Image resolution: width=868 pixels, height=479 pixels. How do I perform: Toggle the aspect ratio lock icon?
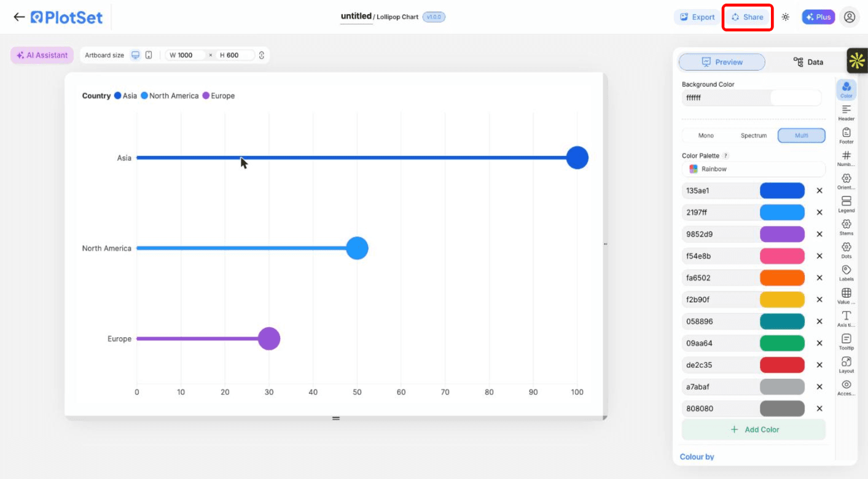click(262, 55)
